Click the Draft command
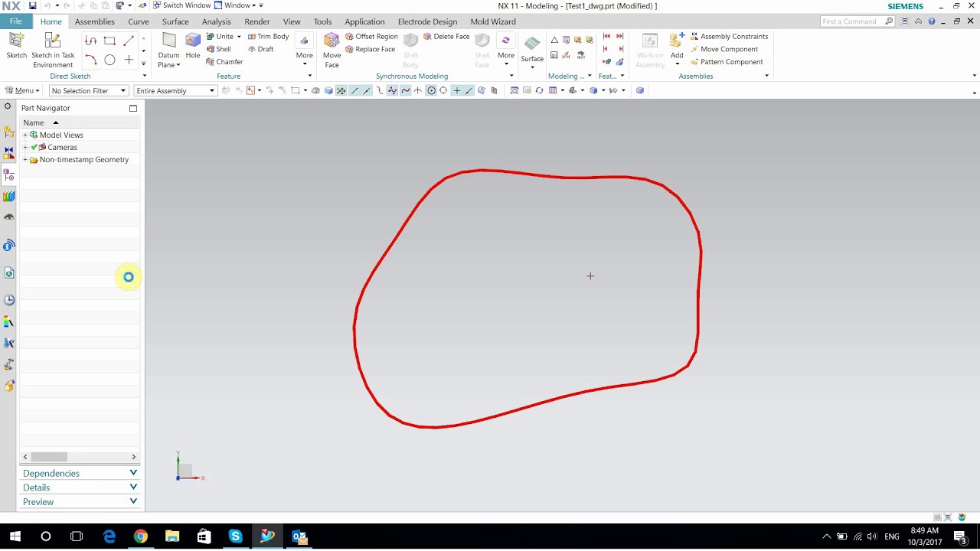The height and width of the screenshot is (551, 980). click(x=260, y=49)
